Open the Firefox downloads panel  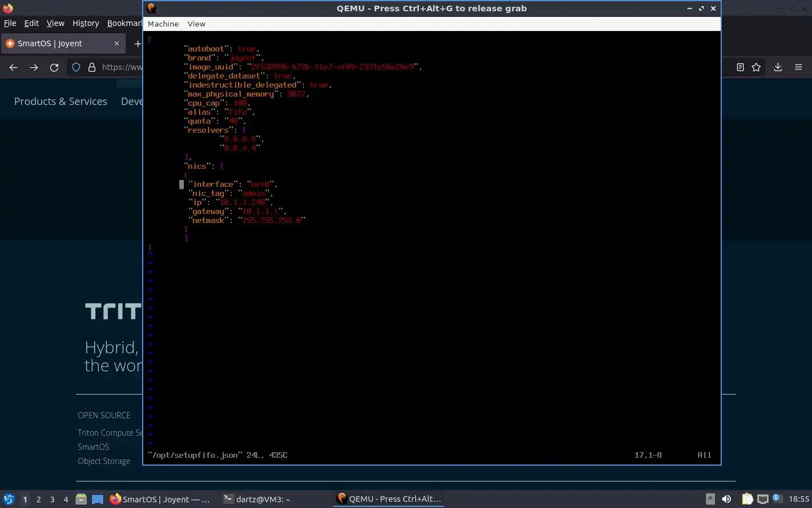click(x=778, y=67)
